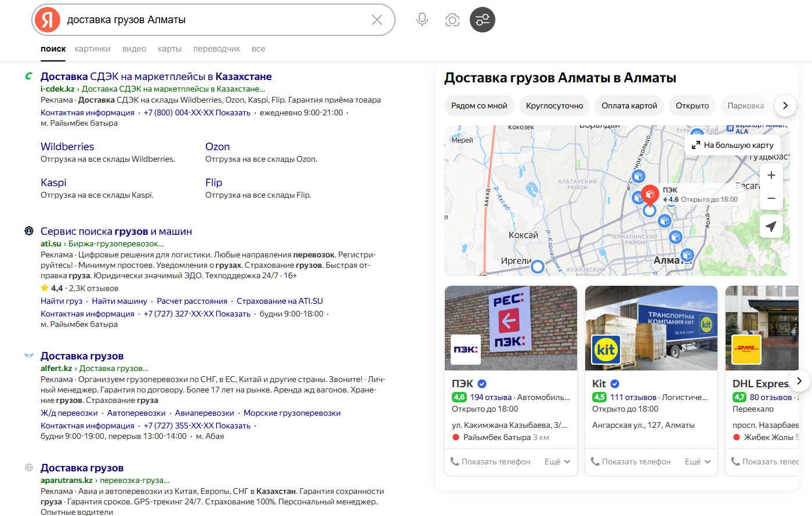812x516 pixels.
Task: Toggle the 'Рядом со мной' filter chip
Action: point(479,106)
